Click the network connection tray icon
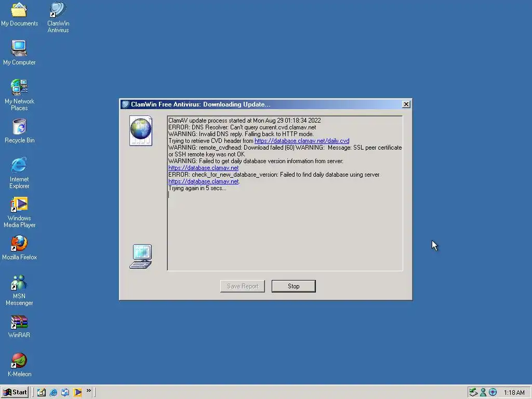This screenshot has height=399, width=532. tap(473, 393)
